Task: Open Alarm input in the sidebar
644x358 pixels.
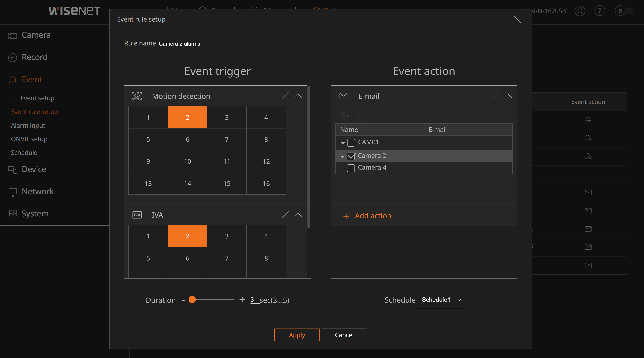Action: click(28, 125)
